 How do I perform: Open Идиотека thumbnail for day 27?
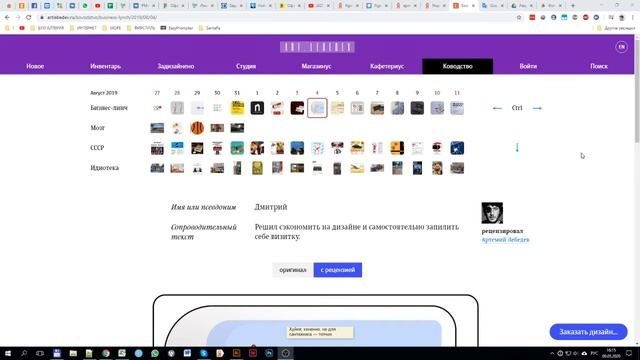pyautogui.click(x=157, y=168)
